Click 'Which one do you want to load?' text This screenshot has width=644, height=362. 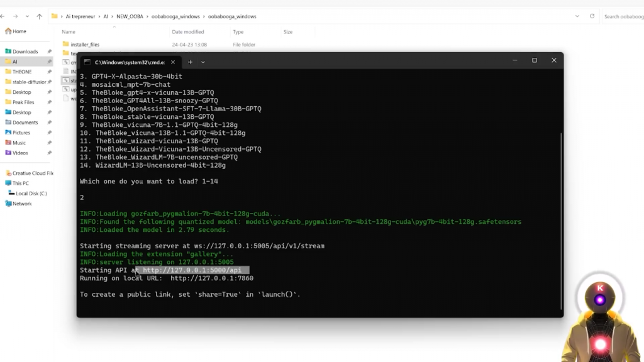click(139, 182)
